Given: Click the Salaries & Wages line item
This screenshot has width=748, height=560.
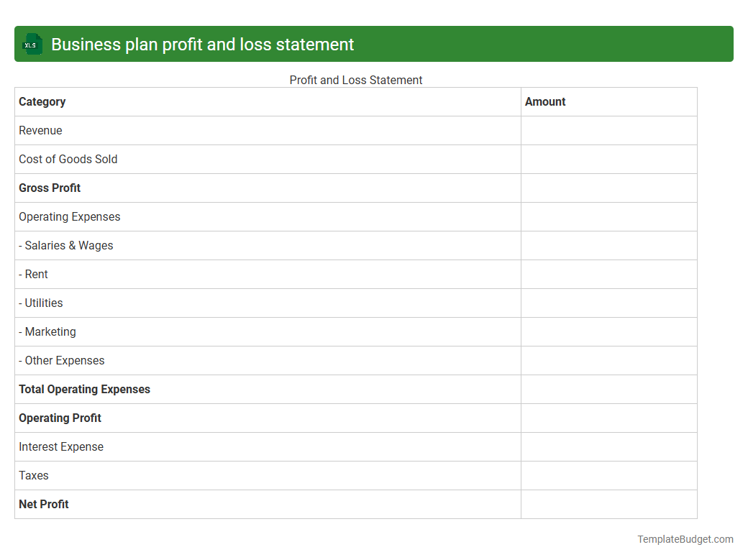Looking at the screenshot, I should [65, 245].
